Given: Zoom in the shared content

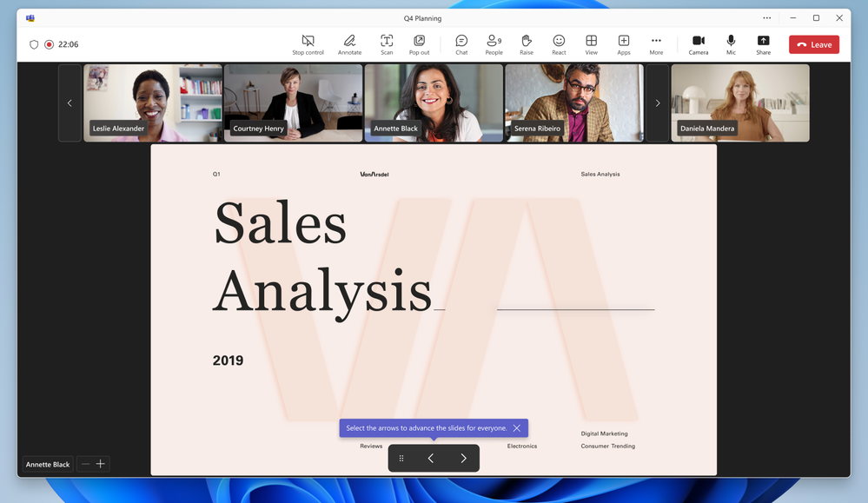Looking at the screenshot, I should (100, 464).
